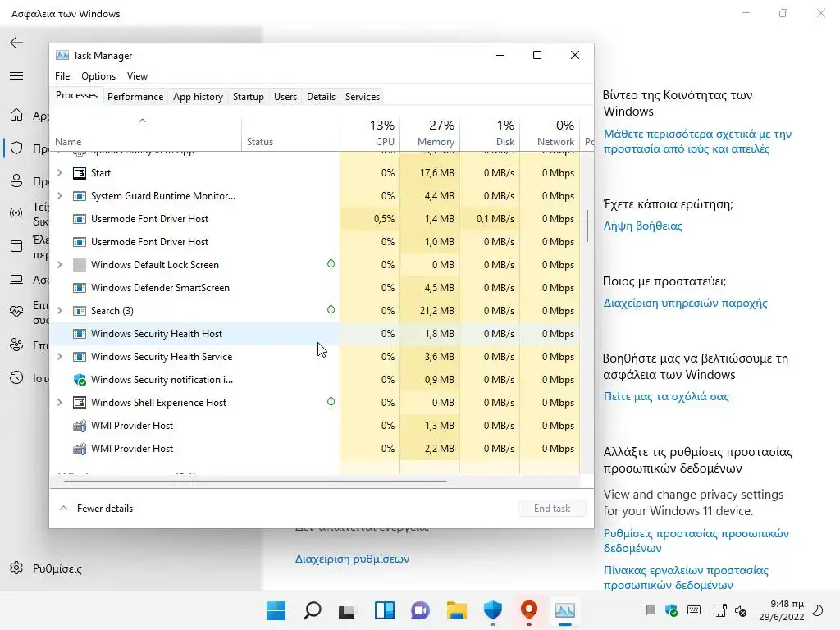Image resolution: width=840 pixels, height=630 pixels.
Task: Select Account protection person sidebar icon
Action: (16, 180)
